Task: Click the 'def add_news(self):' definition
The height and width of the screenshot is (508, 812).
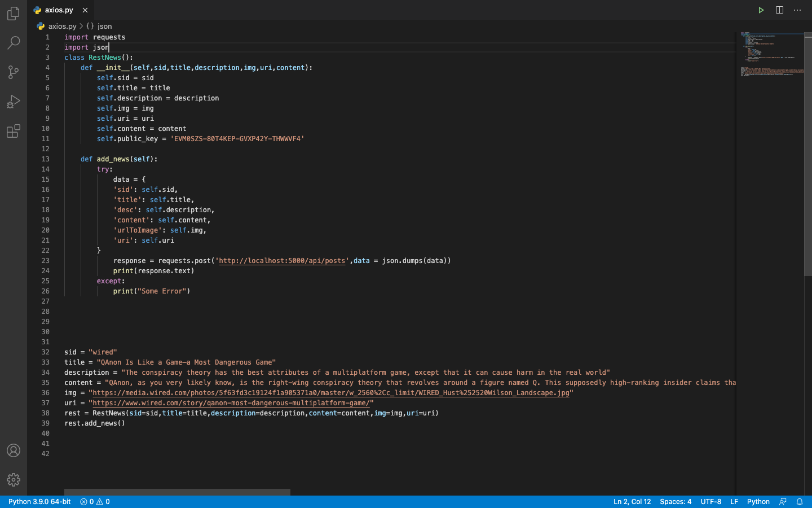Action: 119,159
